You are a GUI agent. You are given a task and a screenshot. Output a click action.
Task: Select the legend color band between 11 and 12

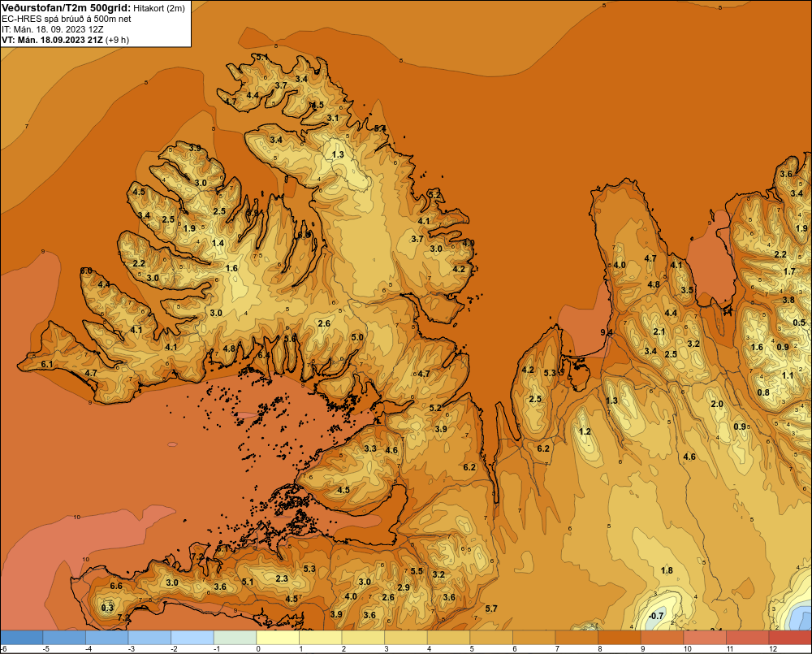[x=748, y=638]
